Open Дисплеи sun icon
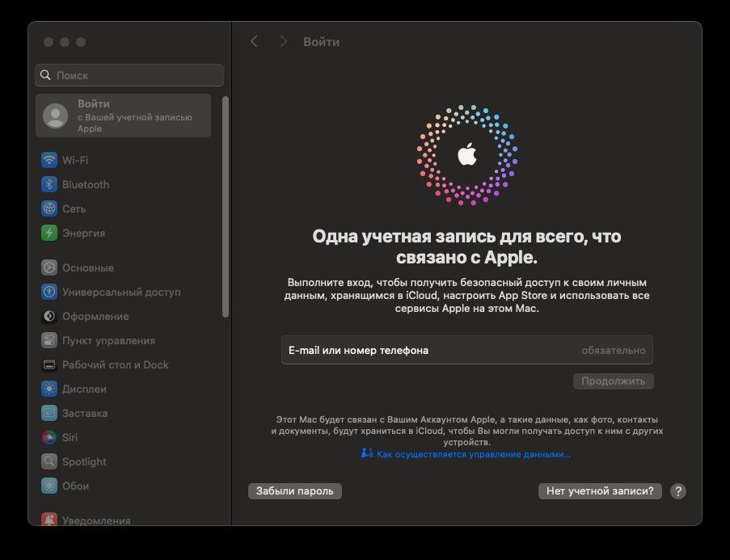This screenshot has width=730, height=560. pos(49,389)
